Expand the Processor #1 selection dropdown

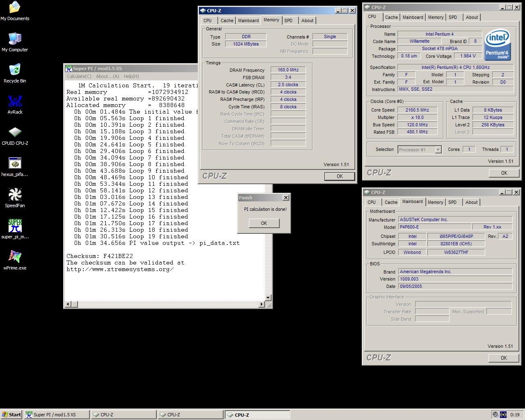point(438,150)
